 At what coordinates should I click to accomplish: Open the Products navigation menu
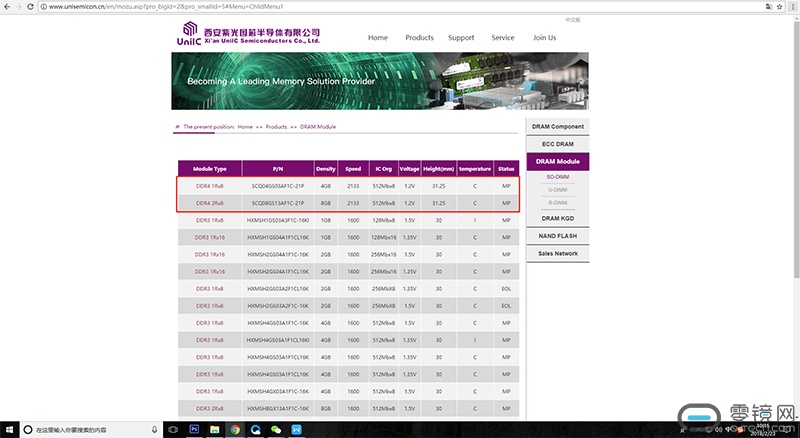[419, 38]
